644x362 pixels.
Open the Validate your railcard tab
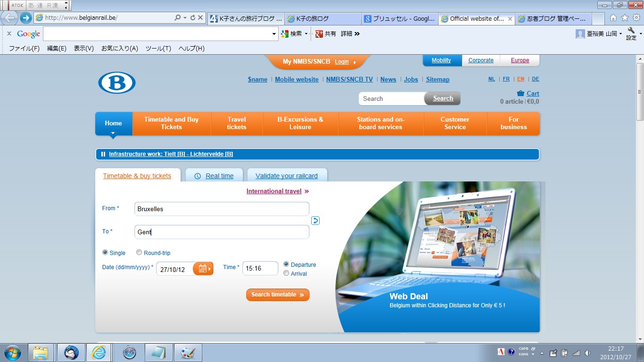coord(287,175)
